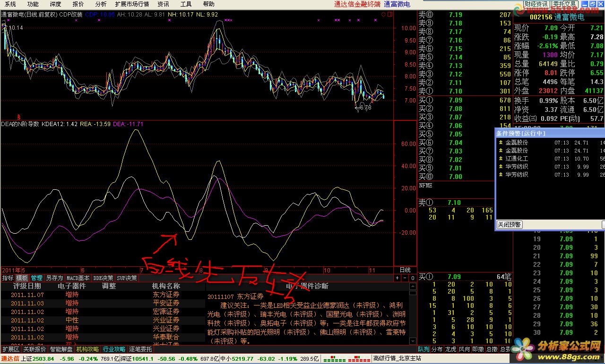Click the 通达信 logo in the status bar
This screenshot has height=364, width=605.
pyautogui.click(x=10, y=359)
